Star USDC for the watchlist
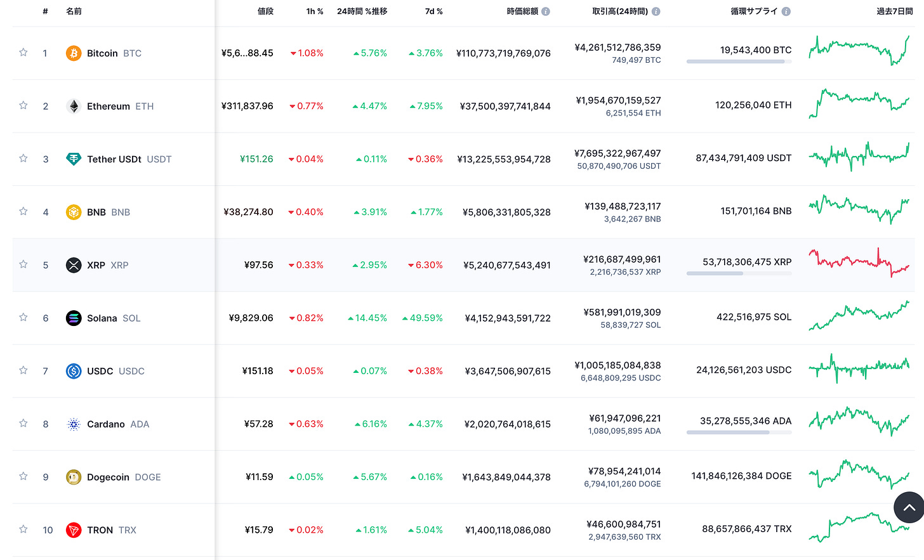Screen dimensions: 924x560 click(23, 370)
